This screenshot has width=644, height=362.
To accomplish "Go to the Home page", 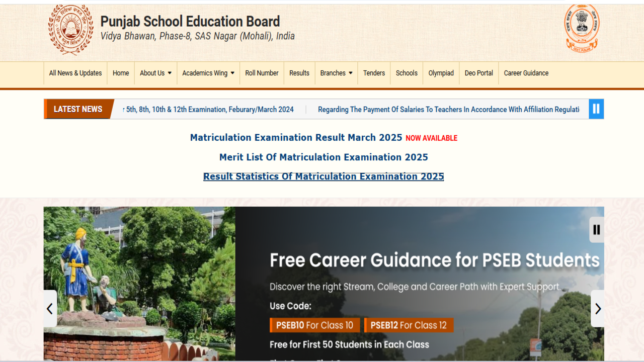I will pyautogui.click(x=121, y=73).
